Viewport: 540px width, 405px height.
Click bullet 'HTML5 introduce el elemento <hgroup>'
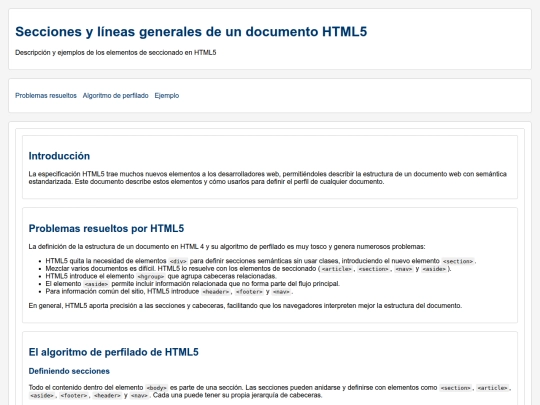coord(161,276)
